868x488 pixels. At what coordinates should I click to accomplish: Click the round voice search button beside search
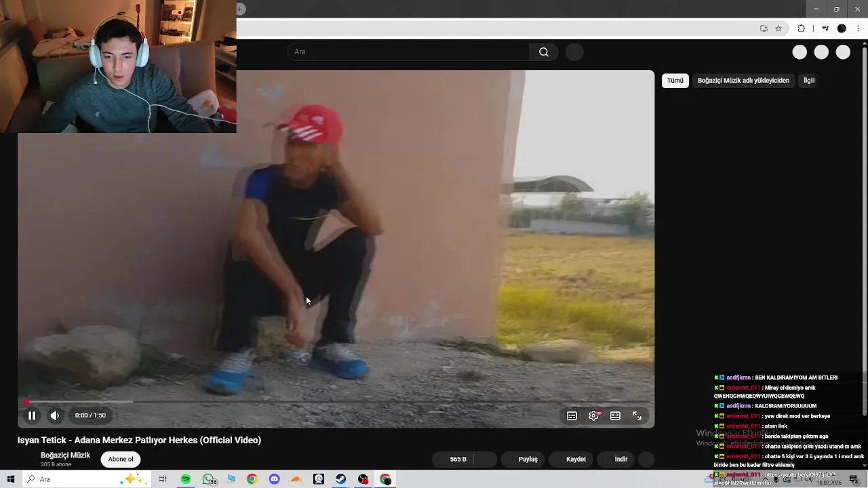(574, 52)
